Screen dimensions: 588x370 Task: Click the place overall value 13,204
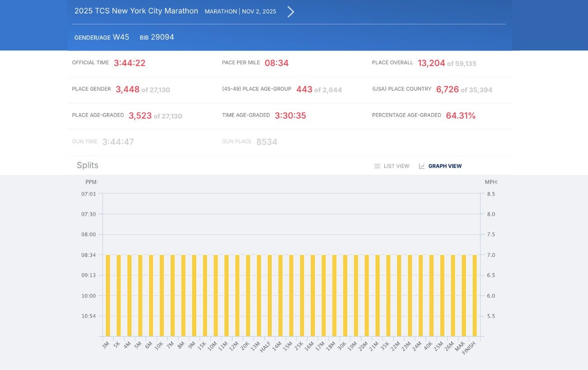tap(431, 63)
